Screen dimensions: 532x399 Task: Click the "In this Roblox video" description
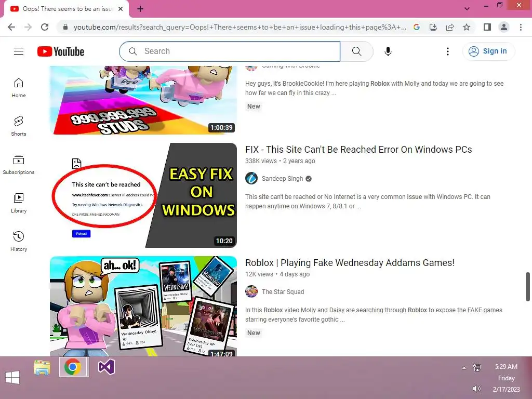point(374,315)
